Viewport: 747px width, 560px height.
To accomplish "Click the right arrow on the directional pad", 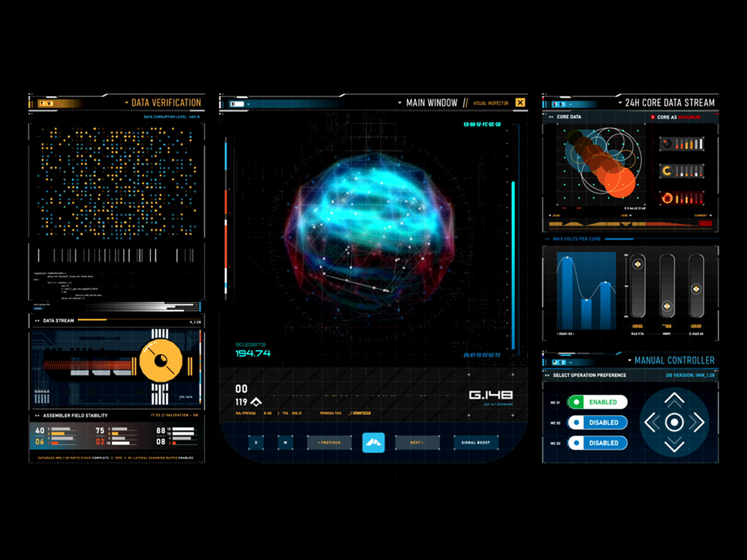I will click(697, 423).
